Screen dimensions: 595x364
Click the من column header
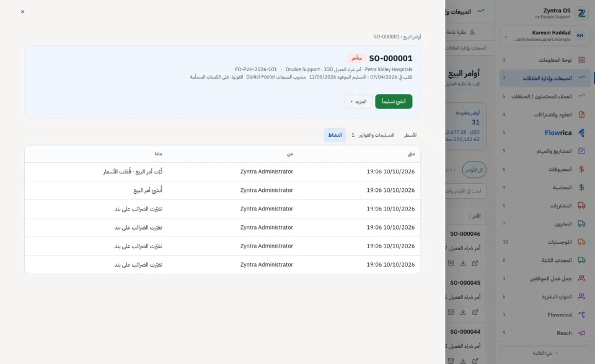[x=290, y=154]
